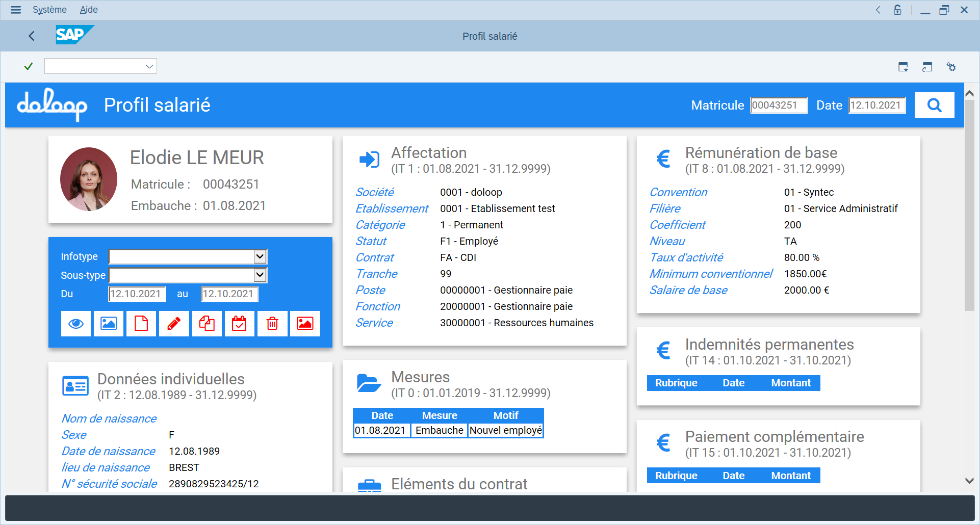Open the transaction command field dropdown

(x=149, y=66)
